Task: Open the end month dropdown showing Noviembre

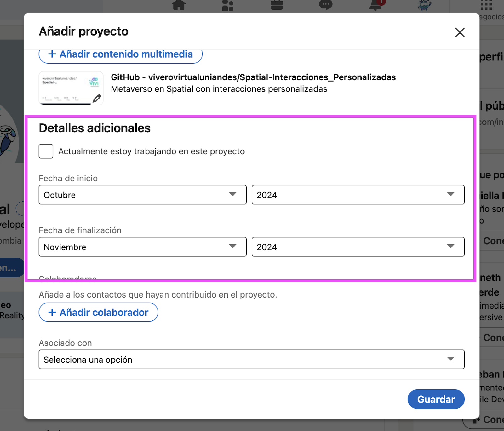Action: pos(142,247)
